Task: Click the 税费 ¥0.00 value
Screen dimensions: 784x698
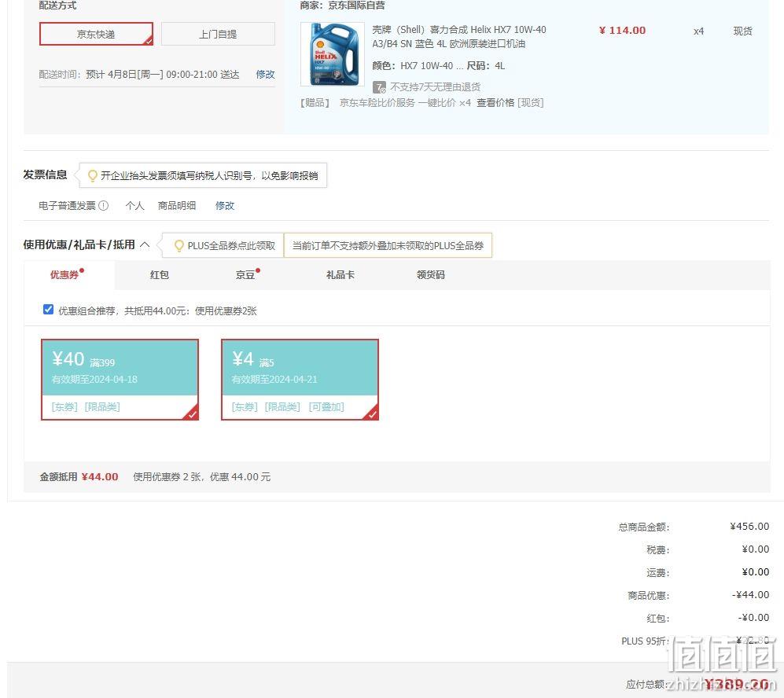Action: click(x=756, y=549)
